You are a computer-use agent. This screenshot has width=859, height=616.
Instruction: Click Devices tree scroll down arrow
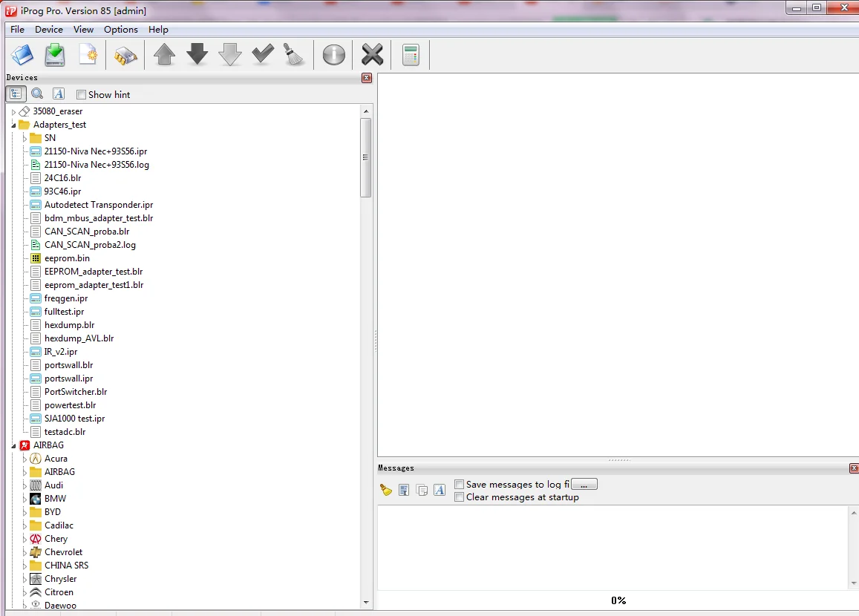point(366,603)
